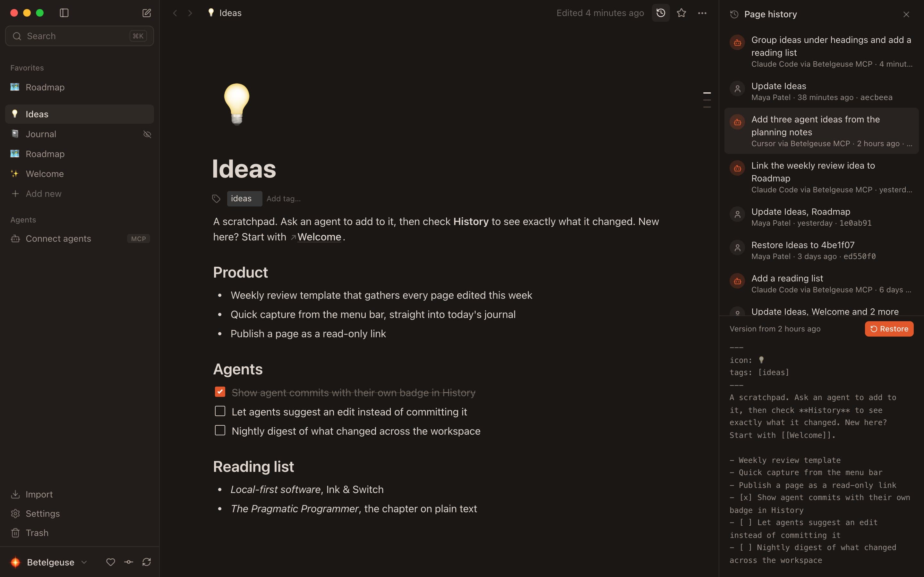This screenshot has width=924, height=577.
Task: Open page history clock icon
Action: [661, 13]
